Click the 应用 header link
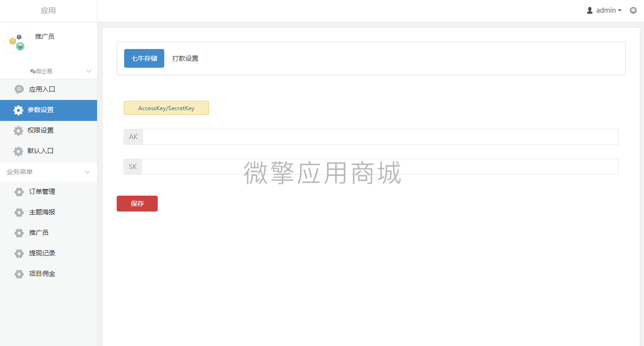 click(x=49, y=11)
